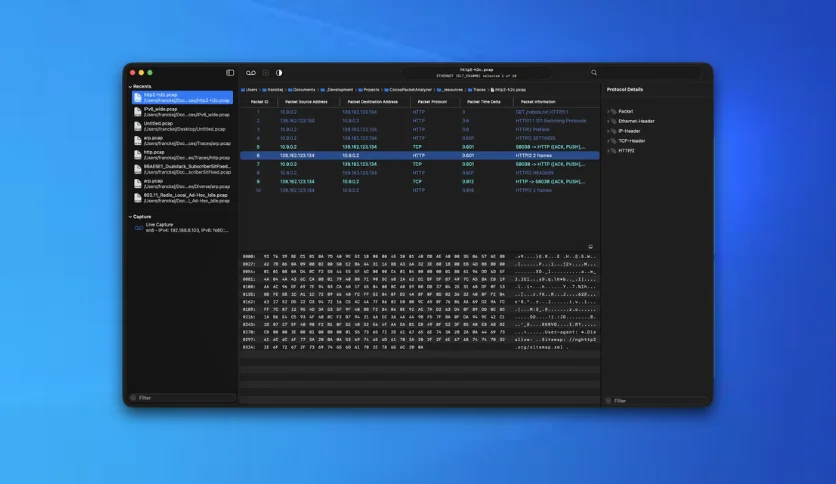836x484 pixels.
Task: Start live capture from the toolbar loop icon
Action: pyautogui.click(x=251, y=72)
